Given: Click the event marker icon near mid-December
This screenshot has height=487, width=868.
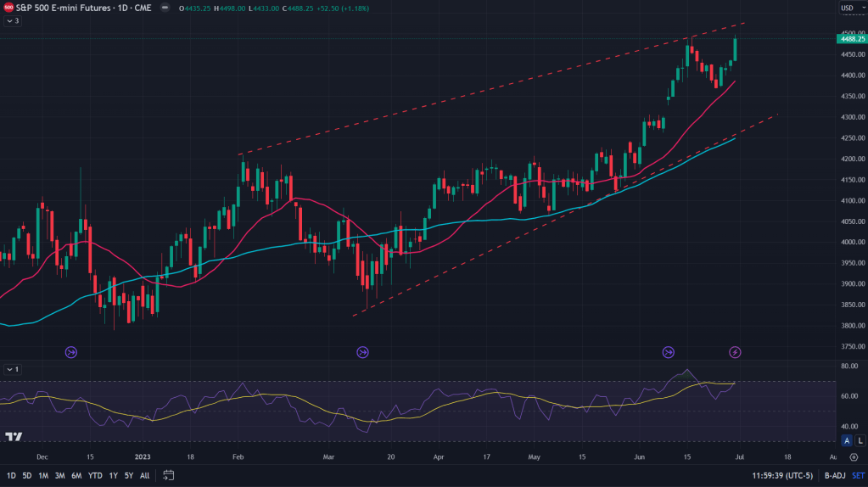Looking at the screenshot, I should (71, 351).
